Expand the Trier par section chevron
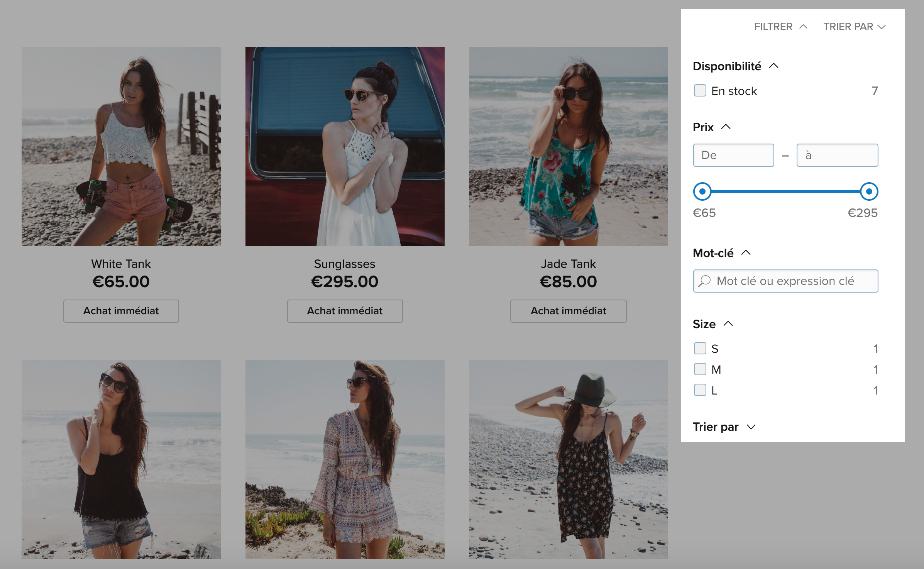Image resolution: width=924 pixels, height=569 pixels. click(x=751, y=427)
